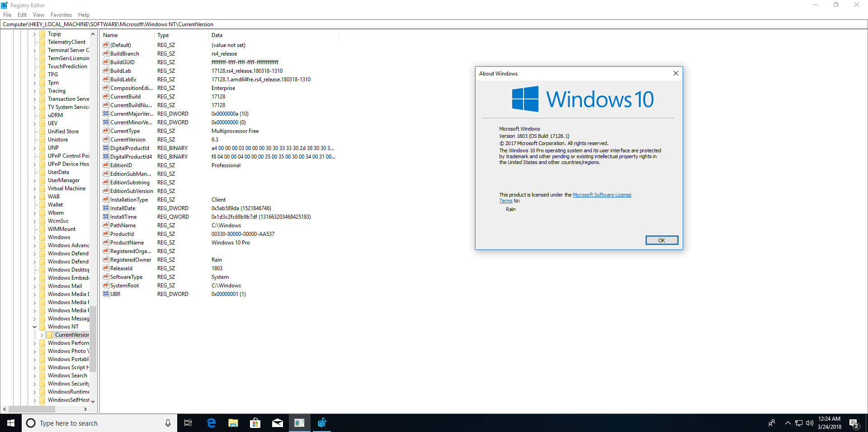Click the Tracing folder icon
868x432 pixels.
click(42, 90)
